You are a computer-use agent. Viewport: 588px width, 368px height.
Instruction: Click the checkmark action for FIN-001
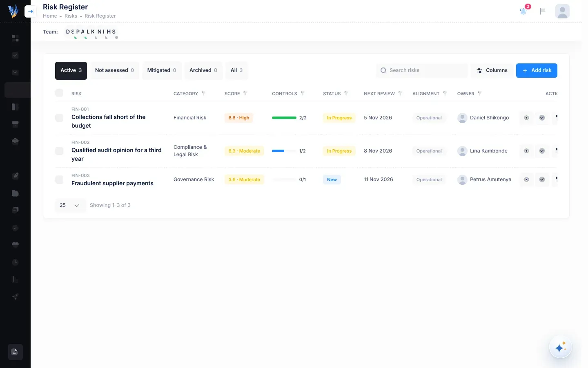[x=542, y=118]
